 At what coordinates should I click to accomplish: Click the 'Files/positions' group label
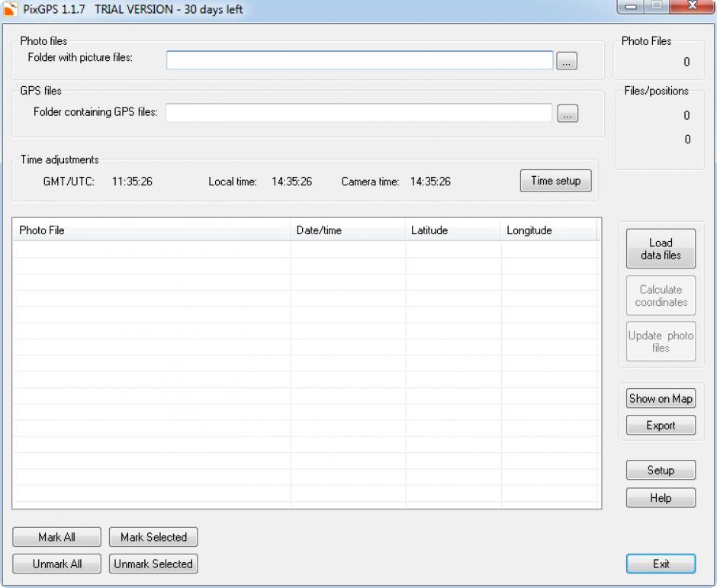[656, 91]
